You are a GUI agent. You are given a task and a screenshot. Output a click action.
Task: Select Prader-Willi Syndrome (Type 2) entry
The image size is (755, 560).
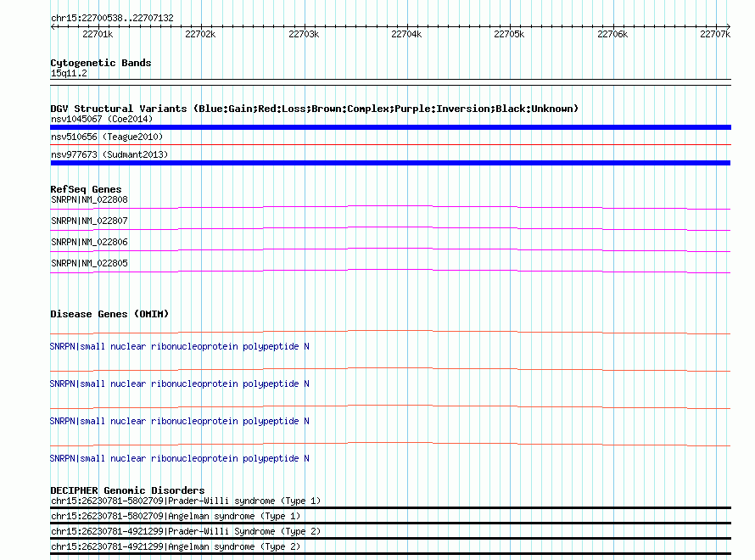186,532
